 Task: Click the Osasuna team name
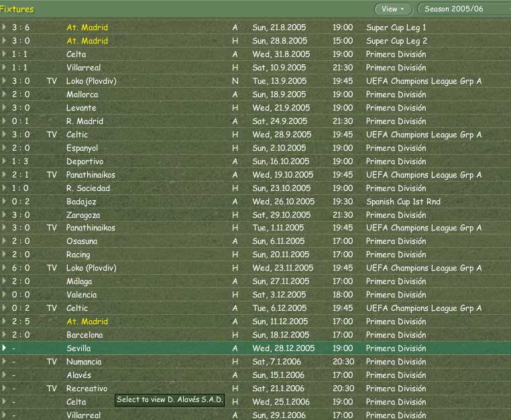click(82, 241)
